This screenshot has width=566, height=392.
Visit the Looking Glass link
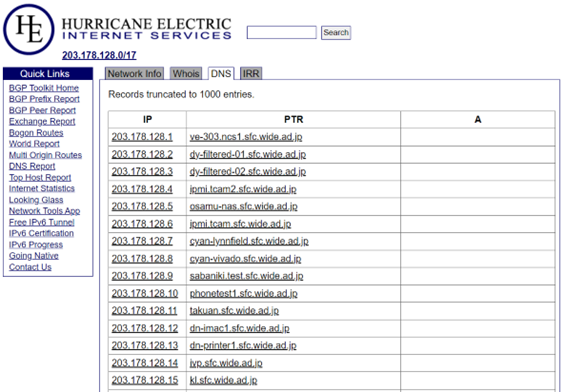pyautogui.click(x=36, y=200)
